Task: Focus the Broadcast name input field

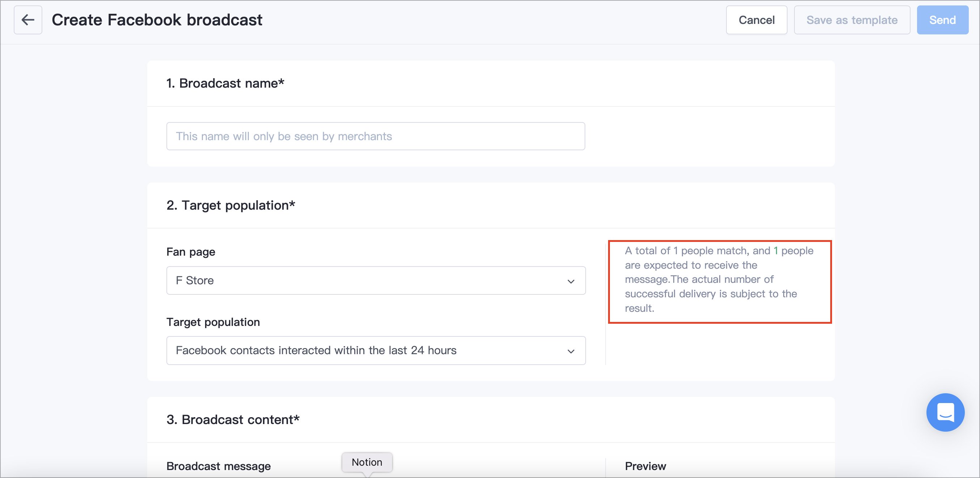Action: coord(376,136)
